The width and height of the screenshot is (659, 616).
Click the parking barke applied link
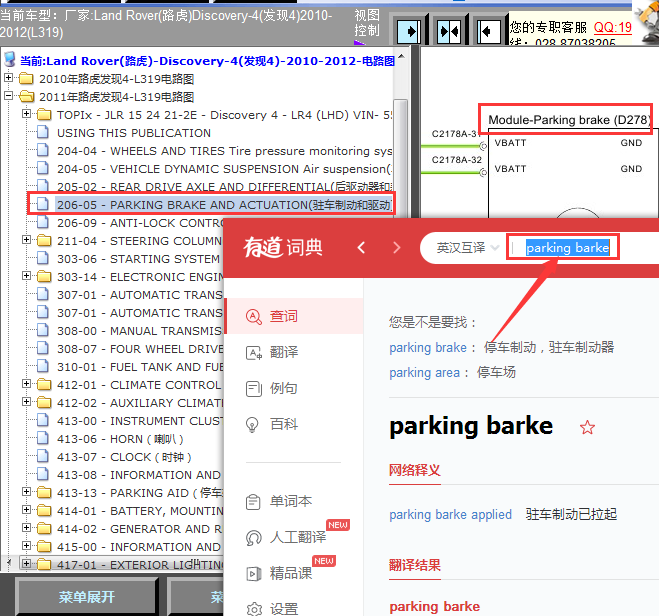coord(451,515)
